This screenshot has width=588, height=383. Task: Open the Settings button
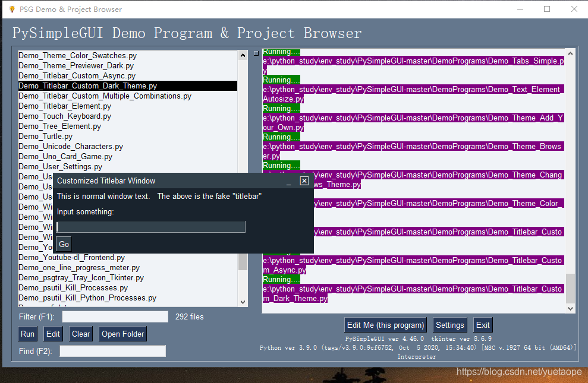[x=449, y=325]
